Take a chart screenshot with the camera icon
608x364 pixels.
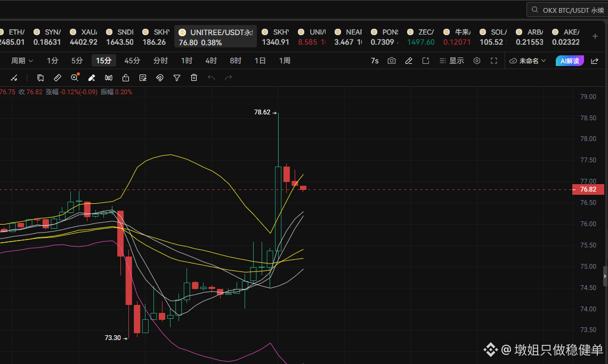pos(392,61)
